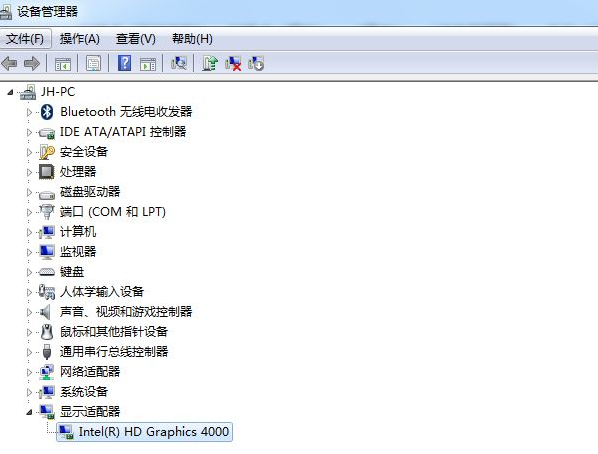Click the keyboard category icon
598x454 pixels.
47,272
